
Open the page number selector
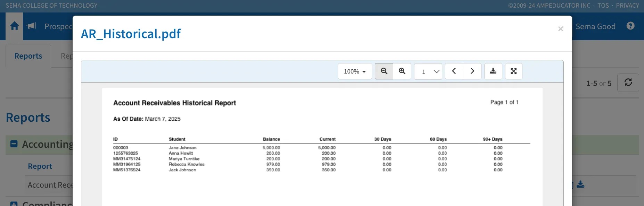(x=428, y=71)
